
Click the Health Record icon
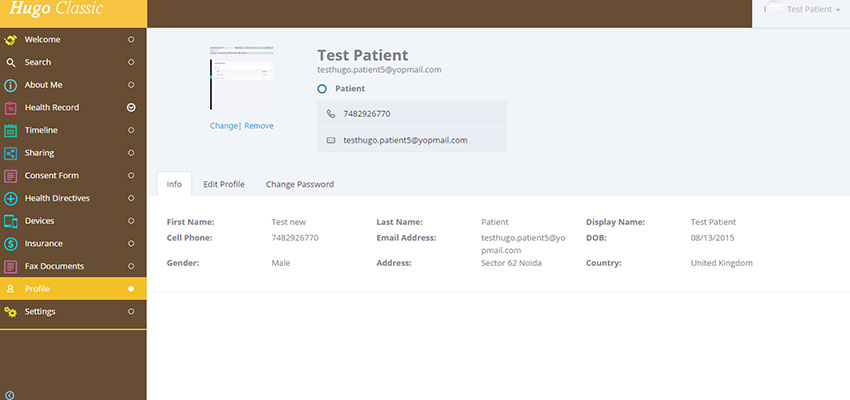pyautogui.click(x=10, y=108)
